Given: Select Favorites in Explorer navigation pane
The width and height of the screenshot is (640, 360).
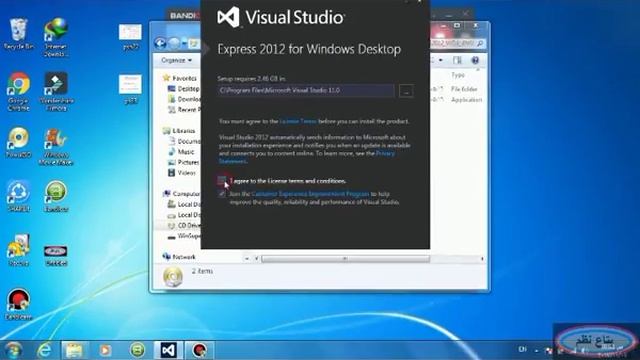Looking at the screenshot, I should pos(180,78).
